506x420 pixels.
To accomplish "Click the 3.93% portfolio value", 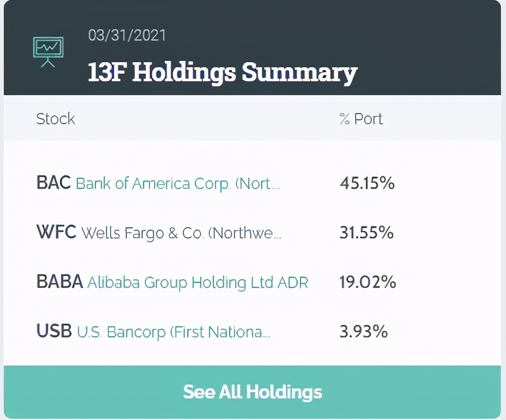I will coord(363,331).
